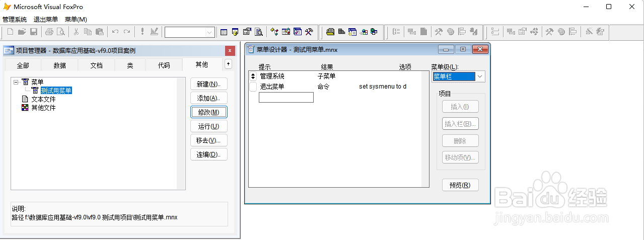Click the Run exclamation mark icon
Screen dimensions: 644x240
142,32
